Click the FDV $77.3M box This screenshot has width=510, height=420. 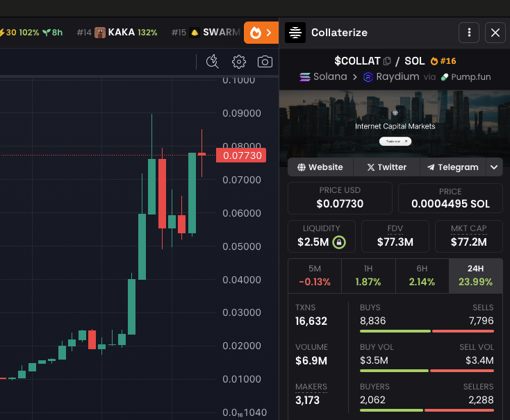tap(395, 236)
